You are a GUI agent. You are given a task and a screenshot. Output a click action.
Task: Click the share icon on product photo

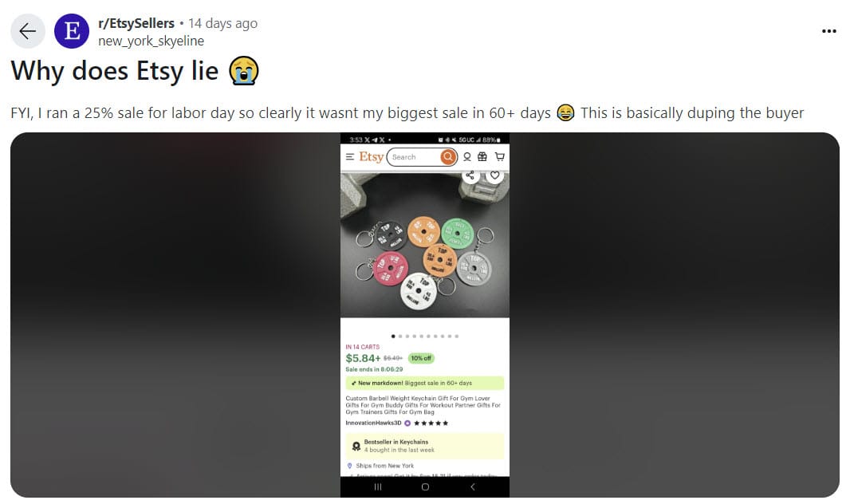[x=470, y=175]
